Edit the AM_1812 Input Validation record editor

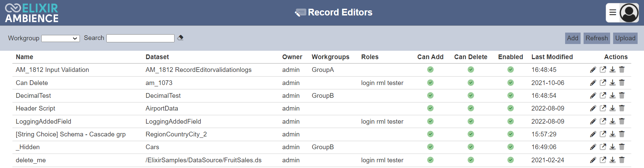tap(593, 70)
